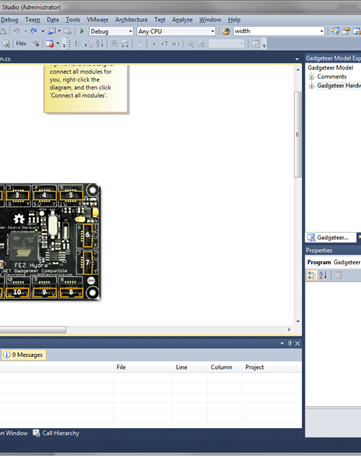Open dropdown arrow beside Breakpoints icon
This screenshot has height=456, width=361.
click(58, 44)
